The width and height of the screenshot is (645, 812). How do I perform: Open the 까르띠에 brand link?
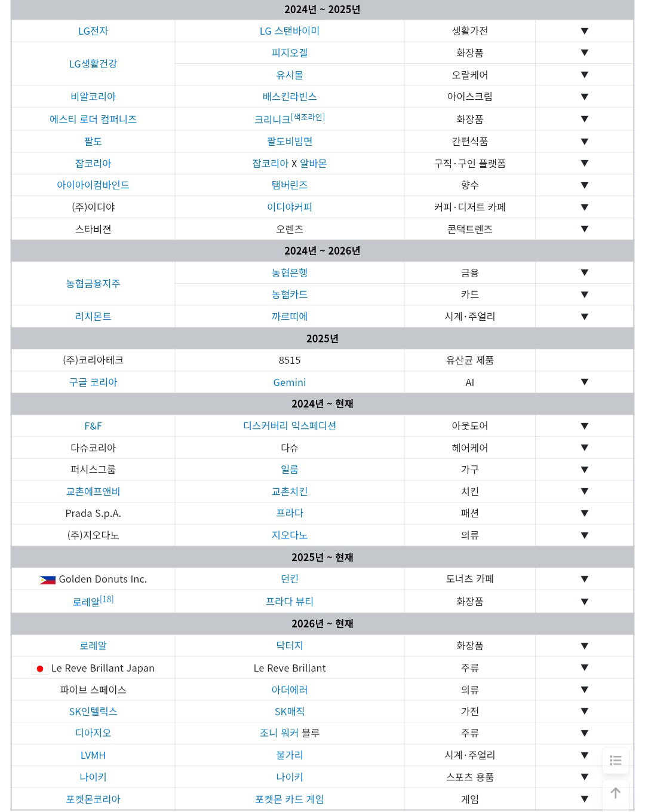tap(290, 316)
